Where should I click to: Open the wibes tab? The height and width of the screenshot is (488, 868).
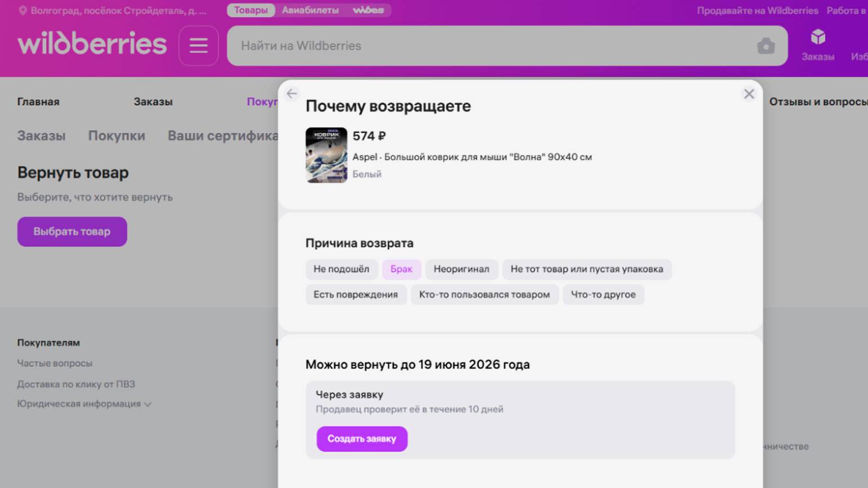368,10
